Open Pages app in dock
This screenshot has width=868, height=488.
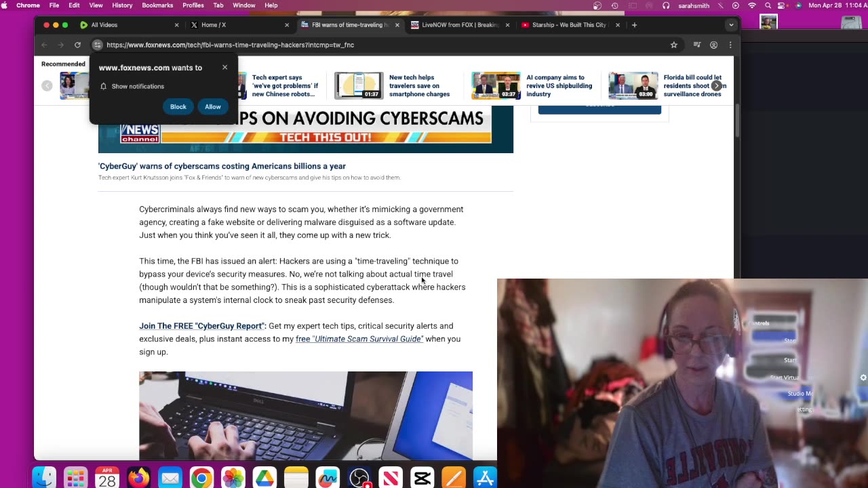(x=454, y=478)
